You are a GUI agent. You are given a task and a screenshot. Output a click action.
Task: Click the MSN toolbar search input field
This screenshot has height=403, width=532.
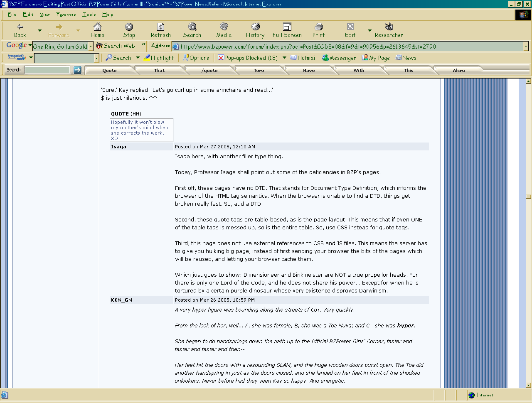coord(64,58)
